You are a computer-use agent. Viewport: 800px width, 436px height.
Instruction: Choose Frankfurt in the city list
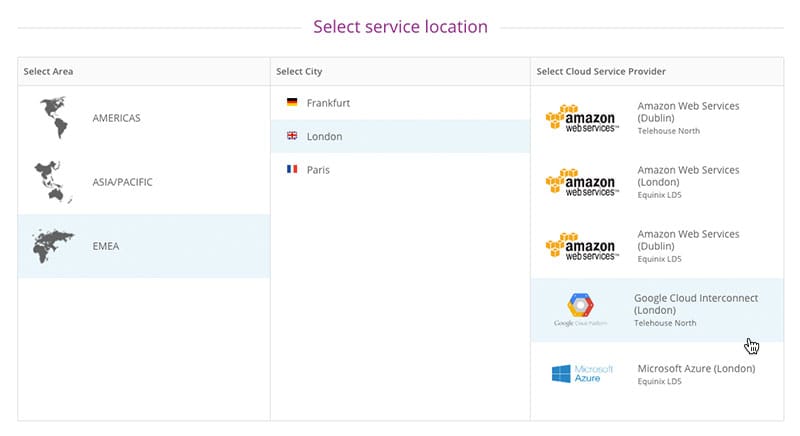click(400, 103)
